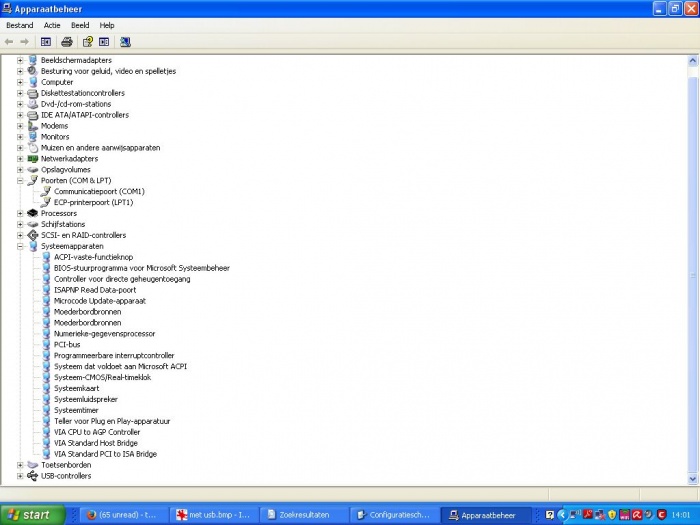Screen dimensions: 700x525
Task: Select VIA Standard PCI to ISA Bridge
Action: coord(105,454)
